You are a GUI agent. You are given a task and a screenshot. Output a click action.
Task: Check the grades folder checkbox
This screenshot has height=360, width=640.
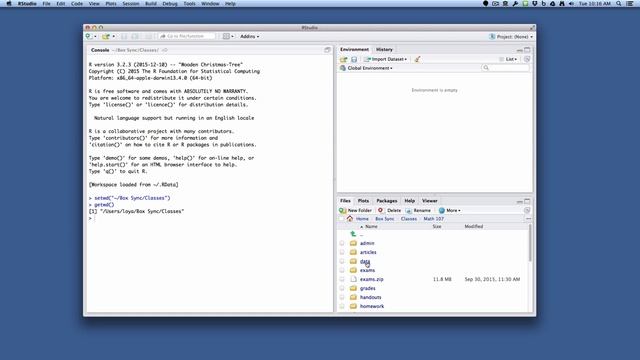pos(342,288)
